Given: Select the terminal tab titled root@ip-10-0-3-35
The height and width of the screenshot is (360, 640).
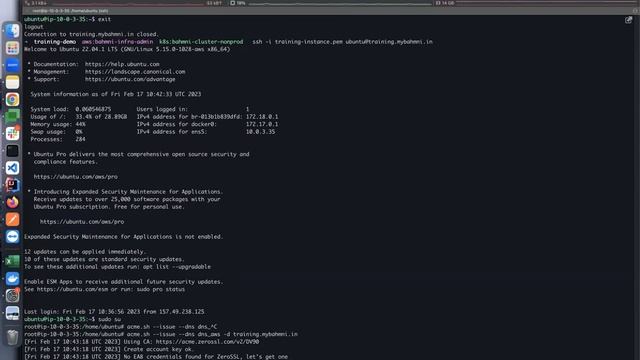Looking at the screenshot, I should coord(70,11).
